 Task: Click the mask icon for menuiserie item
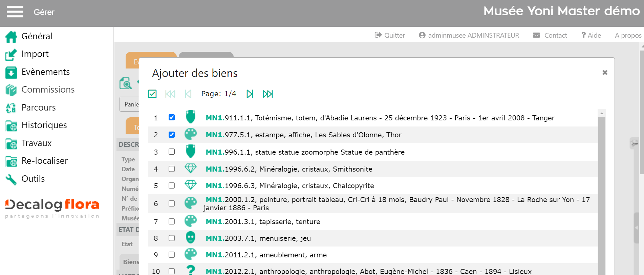pos(191,237)
